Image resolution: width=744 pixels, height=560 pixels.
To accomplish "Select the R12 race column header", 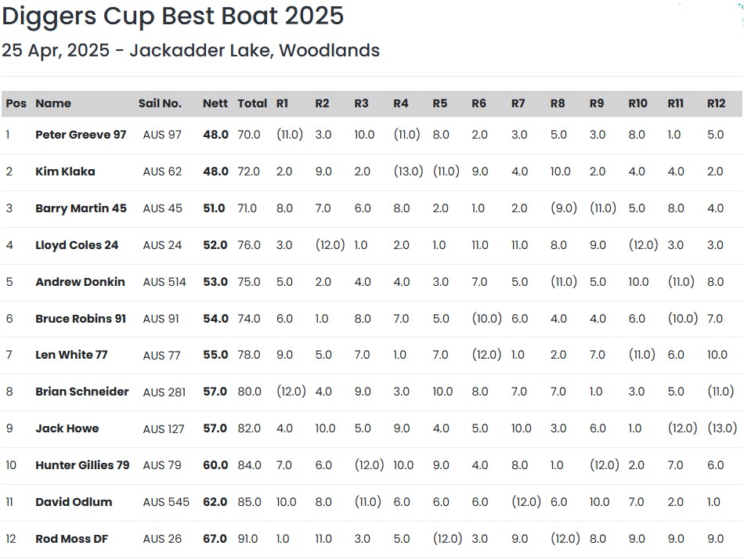I will click(716, 103).
